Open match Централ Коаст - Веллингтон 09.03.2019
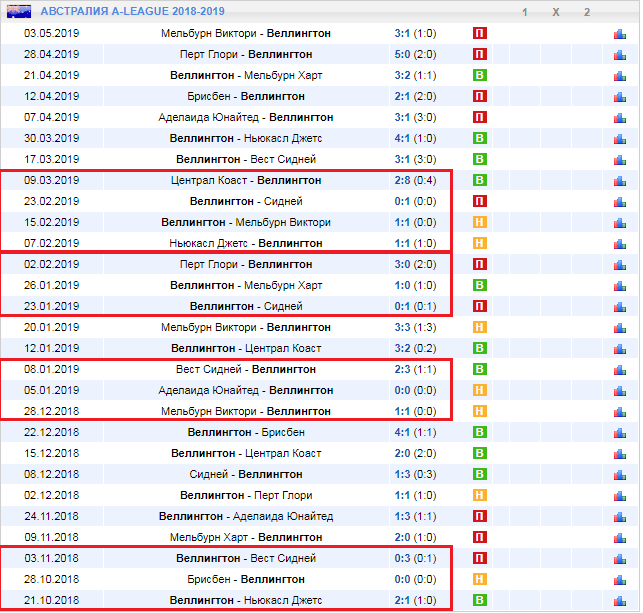 tap(246, 180)
